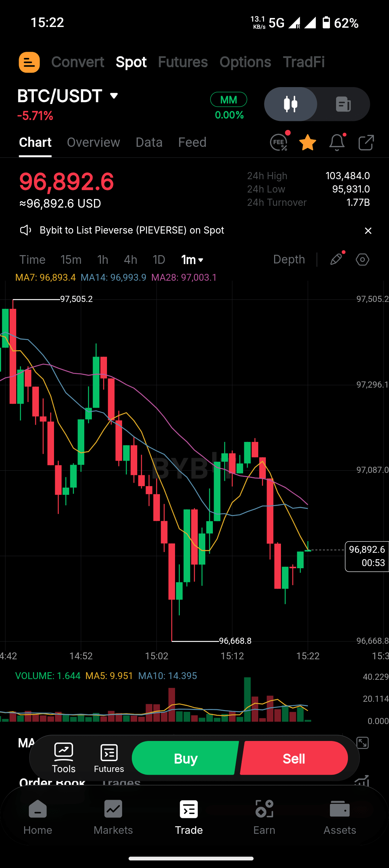Toggle the favorite star for BTC/USDT
Screen dimensions: 389x868
(x=308, y=143)
